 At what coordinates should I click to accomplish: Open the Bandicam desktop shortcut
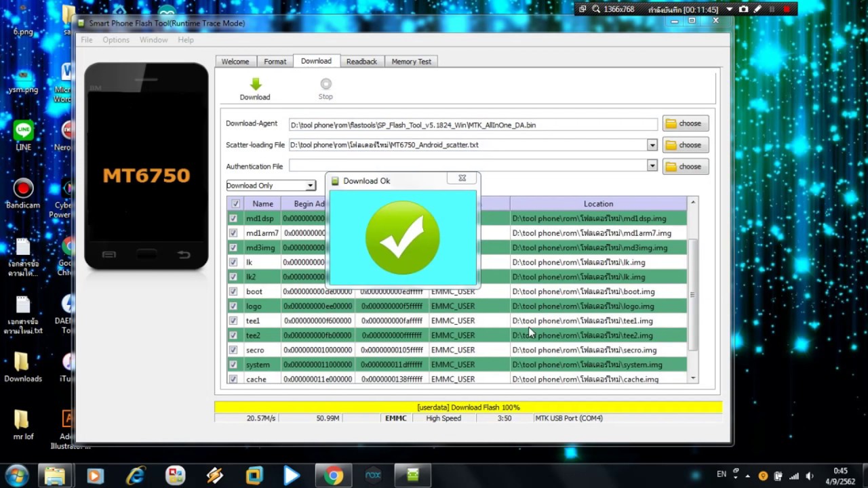(x=23, y=194)
